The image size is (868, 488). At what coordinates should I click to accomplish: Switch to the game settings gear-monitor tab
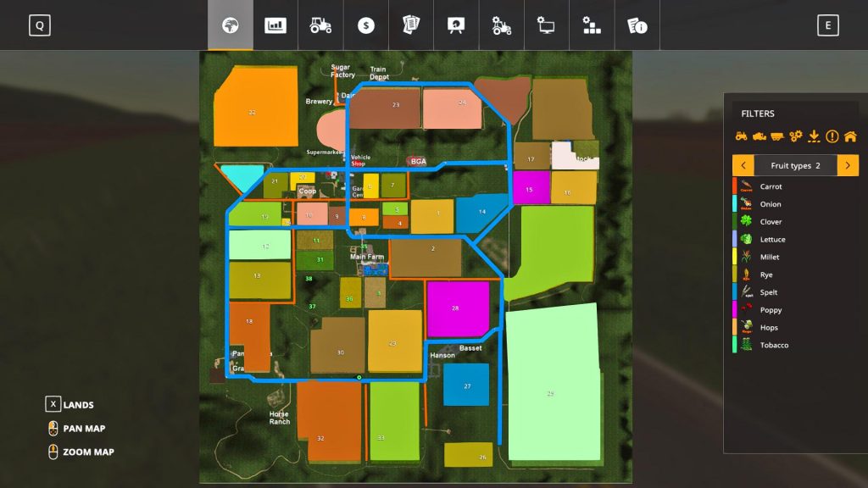(546, 25)
